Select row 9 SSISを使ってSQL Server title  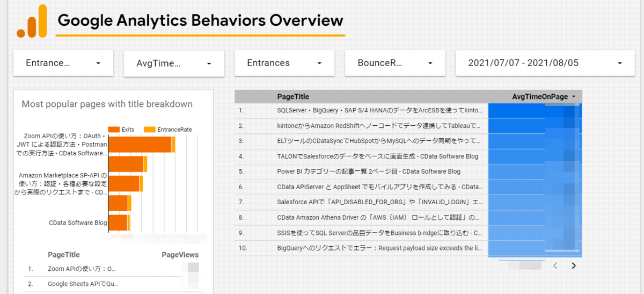[x=379, y=233]
